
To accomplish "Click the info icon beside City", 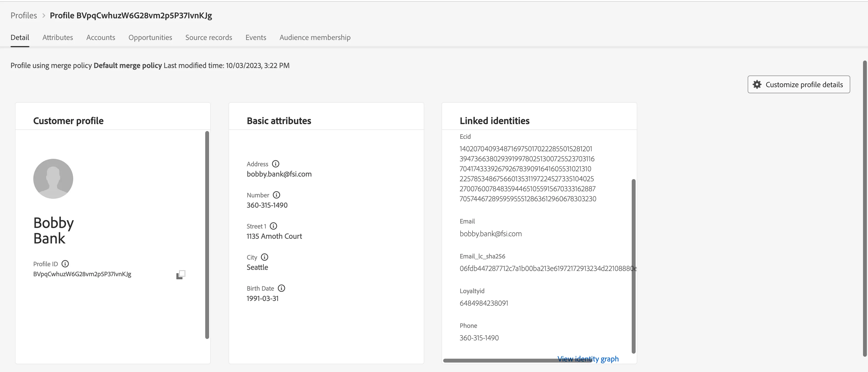I will click(x=265, y=257).
